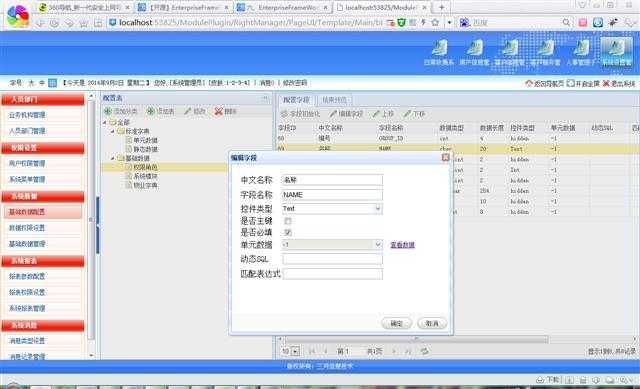Click 编辑字段 edit field toolbar icon

(333, 113)
